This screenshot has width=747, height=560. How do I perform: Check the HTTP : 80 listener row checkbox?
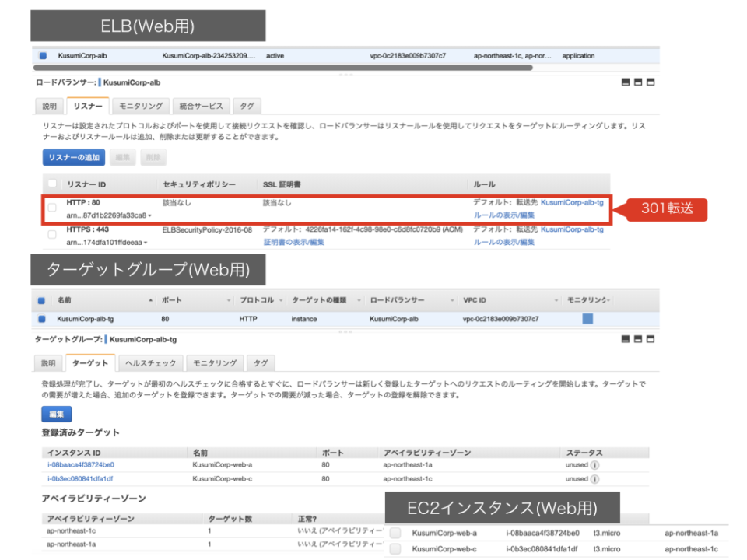52,207
